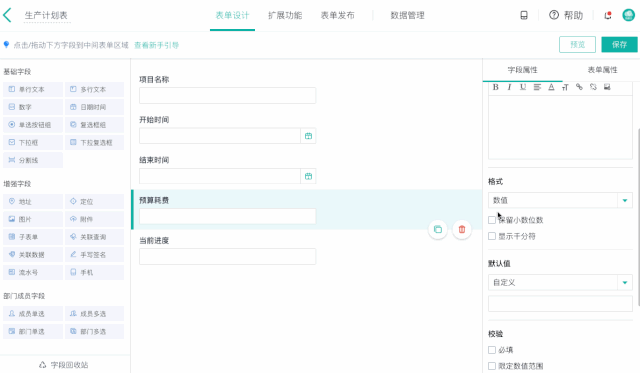Open the mobile preview icon in header
Image resolution: width=640 pixels, height=373 pixels.
[x=524, y=16]
